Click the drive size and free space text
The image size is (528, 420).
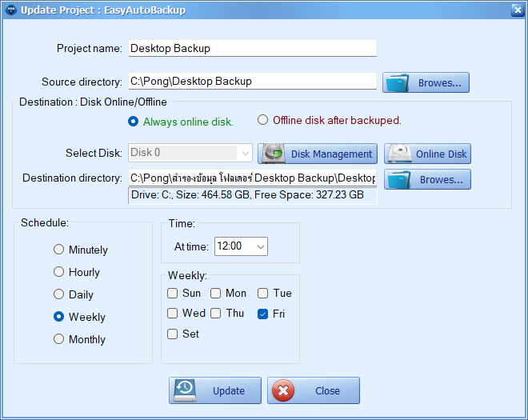[x=247, y=194]
